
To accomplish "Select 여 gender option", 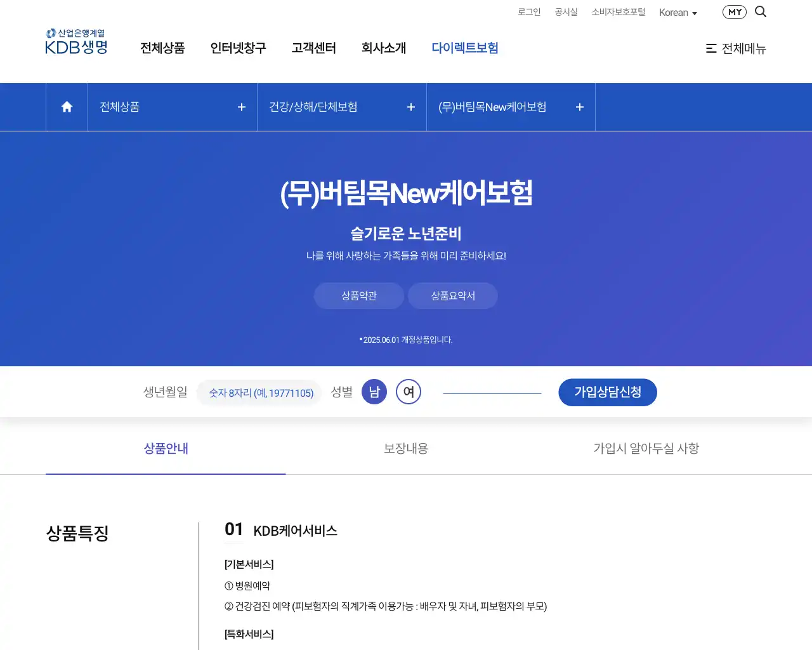I will point(409,392).
